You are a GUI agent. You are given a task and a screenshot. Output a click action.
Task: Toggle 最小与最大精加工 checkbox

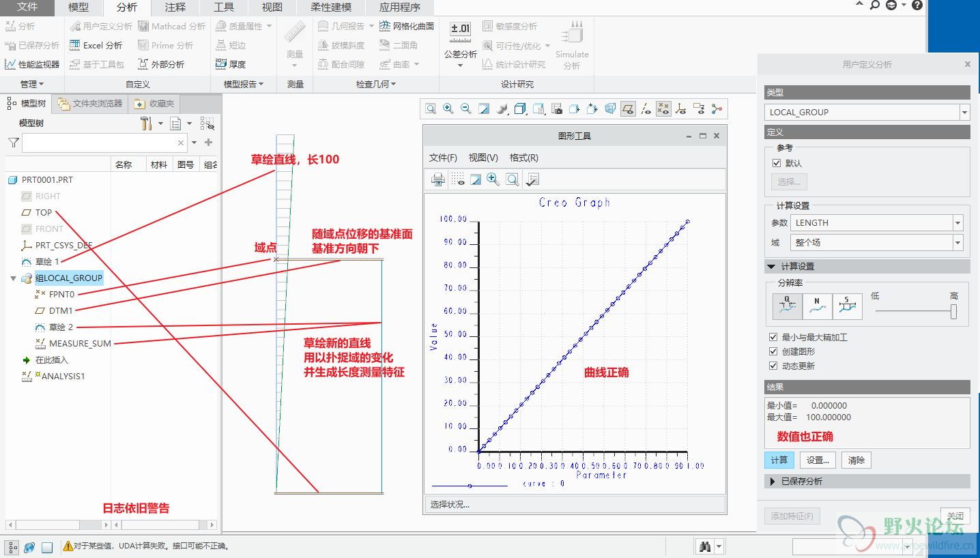[773, 337]
